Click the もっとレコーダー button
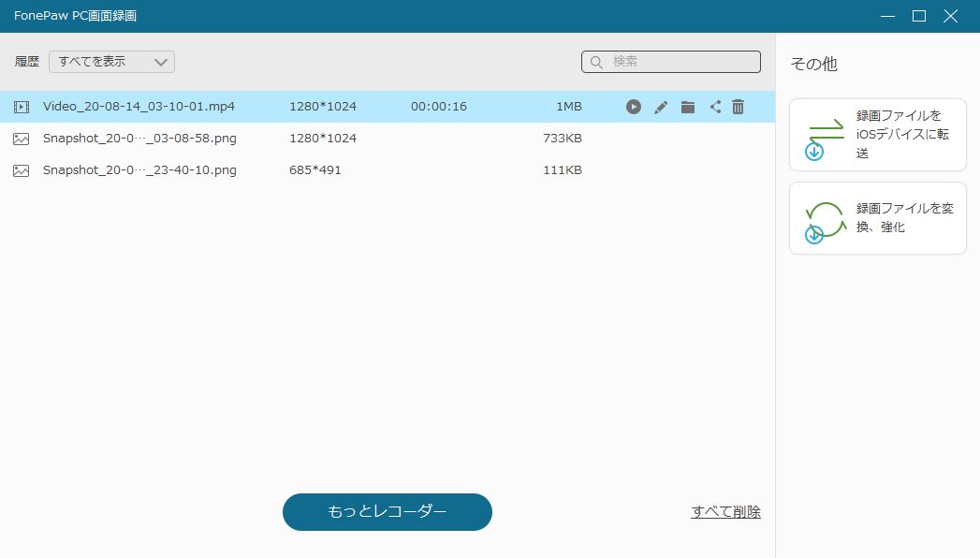The width and height of the screenshot is (980, 558). click(388, 512)
